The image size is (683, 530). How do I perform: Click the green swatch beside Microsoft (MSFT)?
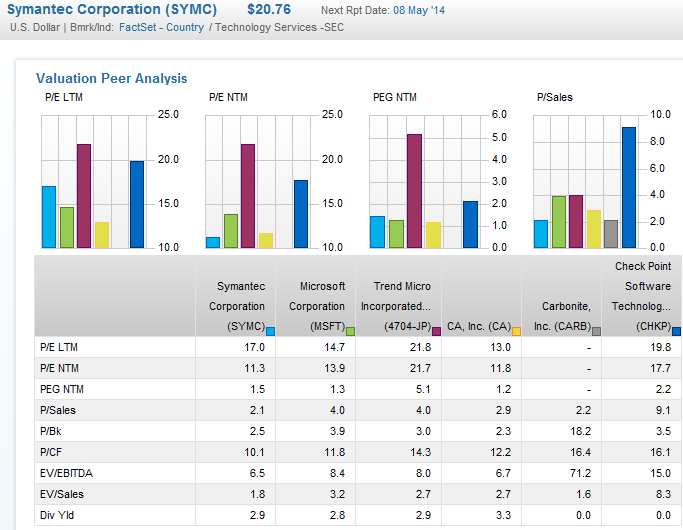pos(350,331)
